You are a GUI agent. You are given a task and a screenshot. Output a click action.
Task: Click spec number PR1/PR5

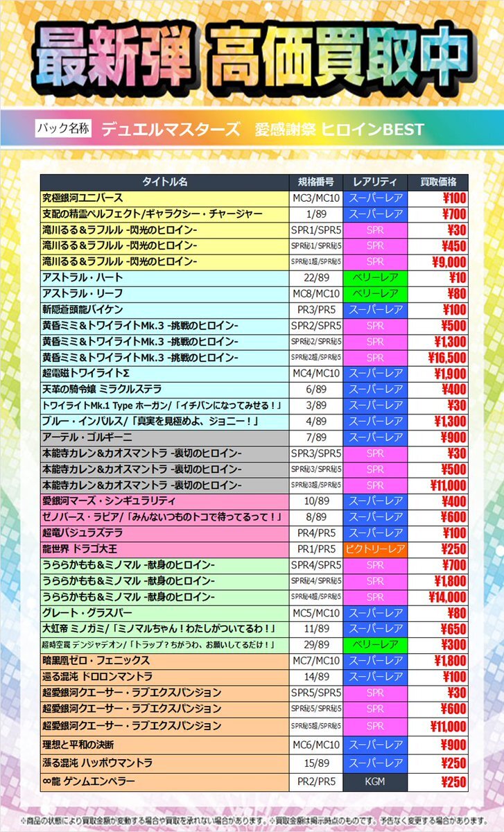pos(315,549)
